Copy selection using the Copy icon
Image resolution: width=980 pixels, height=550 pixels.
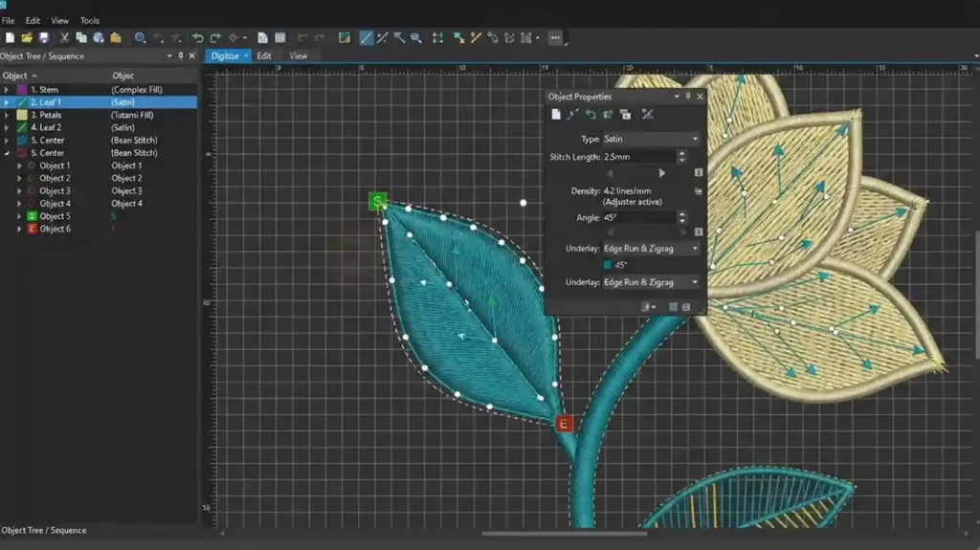(80, 38)
